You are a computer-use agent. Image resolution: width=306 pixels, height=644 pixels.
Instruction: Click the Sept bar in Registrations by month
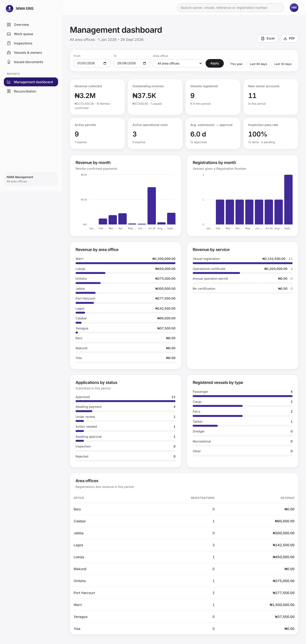288,199
